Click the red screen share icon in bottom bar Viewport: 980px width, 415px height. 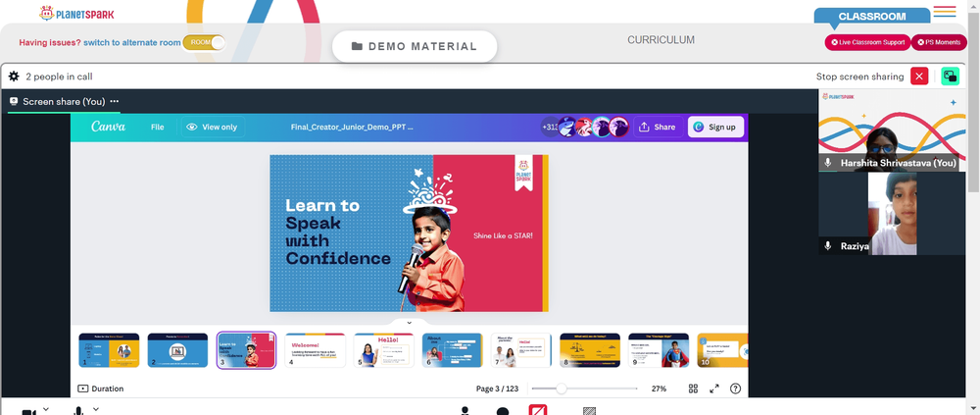coord(538,411)
